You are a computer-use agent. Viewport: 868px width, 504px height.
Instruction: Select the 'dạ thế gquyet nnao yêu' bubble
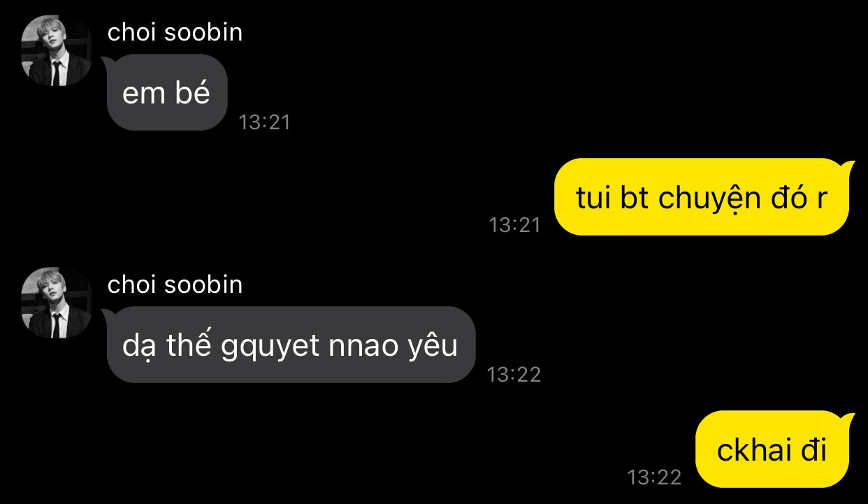(289, 345)
